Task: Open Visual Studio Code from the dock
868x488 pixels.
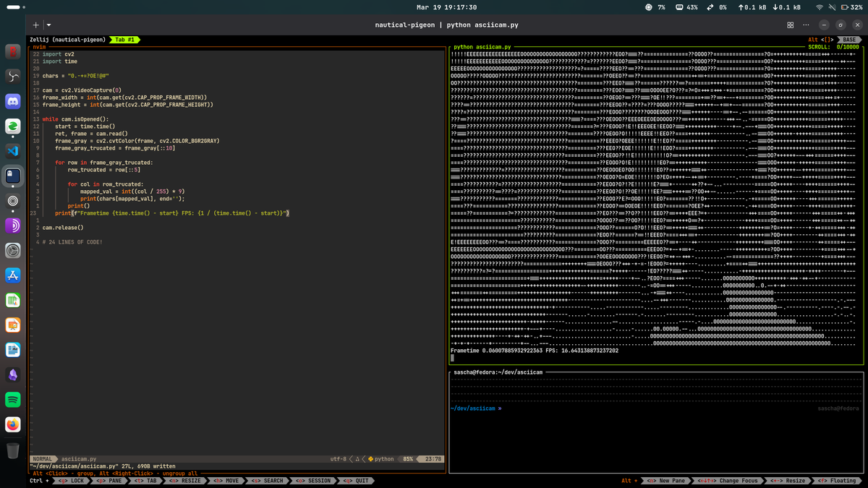Action: (13, 151)
